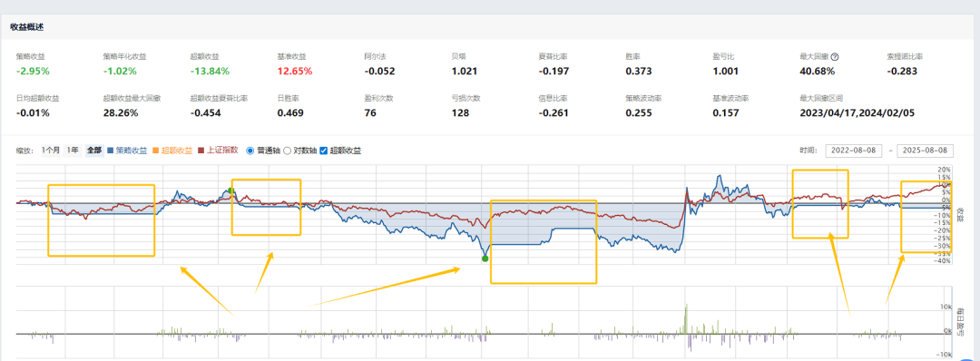Click the 策略波动率 value 0.255
The width and height of the screenshot is (980, 361).
[x=639, y=113]
